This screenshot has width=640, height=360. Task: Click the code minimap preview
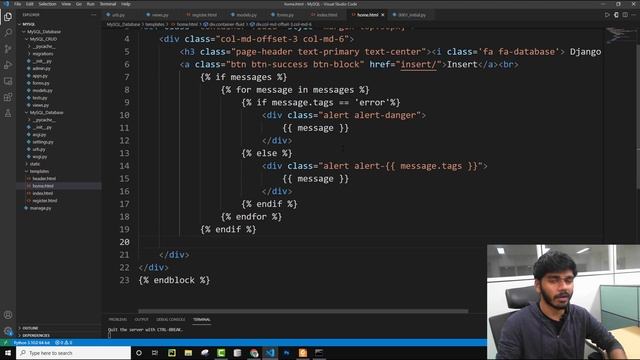pyautogui.click(x=620, y=35)
